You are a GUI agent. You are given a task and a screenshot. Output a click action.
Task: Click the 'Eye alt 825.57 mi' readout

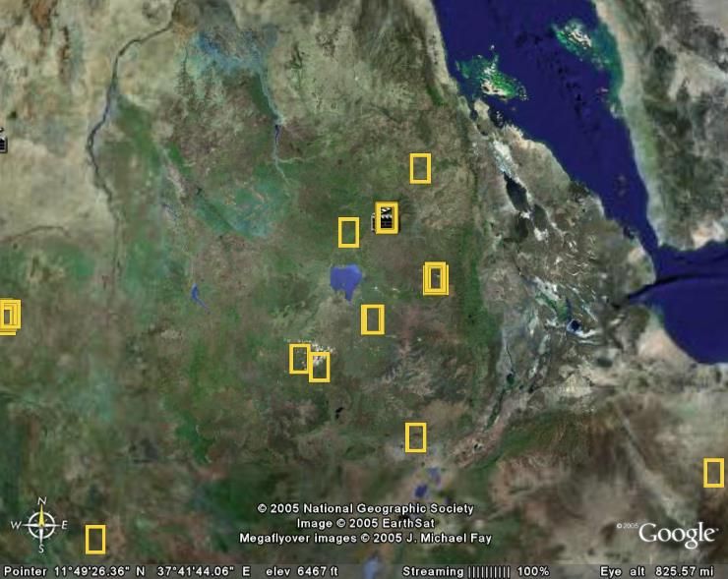(x=656, y=571)
